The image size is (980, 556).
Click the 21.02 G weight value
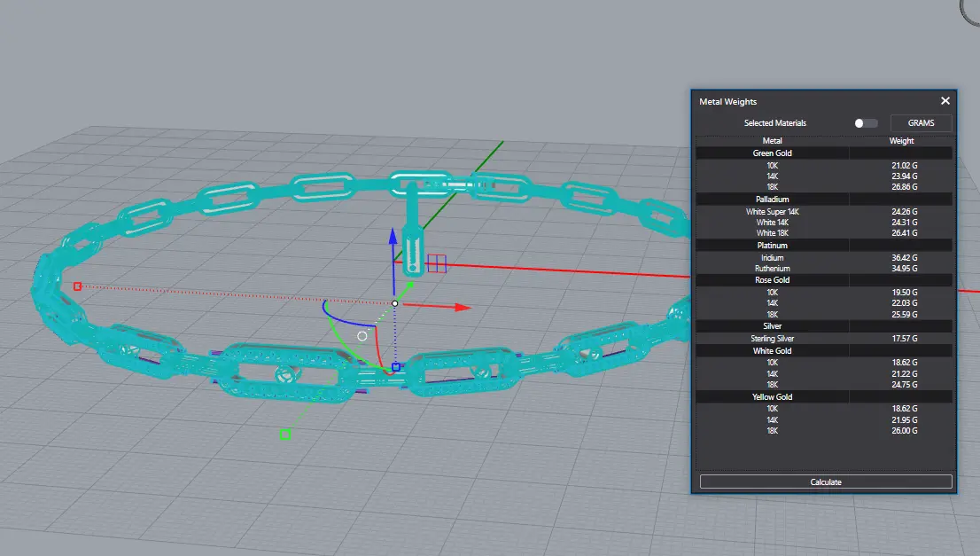pyautogui.click(x=905, y=166)
